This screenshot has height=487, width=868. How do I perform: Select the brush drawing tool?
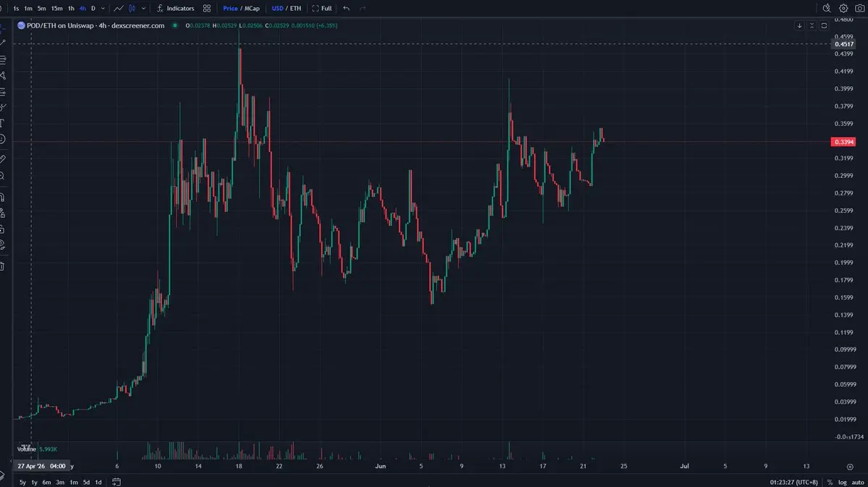[3, 107]
